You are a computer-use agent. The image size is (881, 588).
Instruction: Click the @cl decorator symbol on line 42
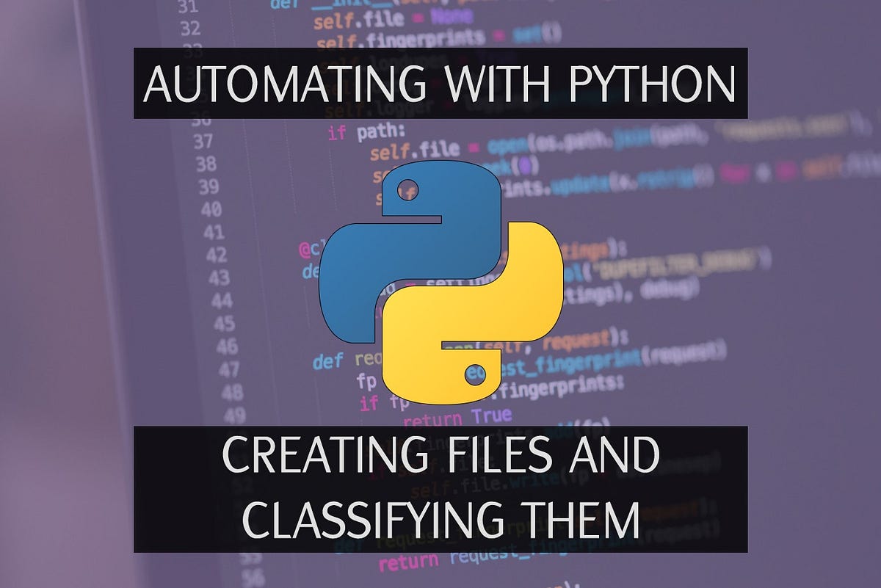302,250
